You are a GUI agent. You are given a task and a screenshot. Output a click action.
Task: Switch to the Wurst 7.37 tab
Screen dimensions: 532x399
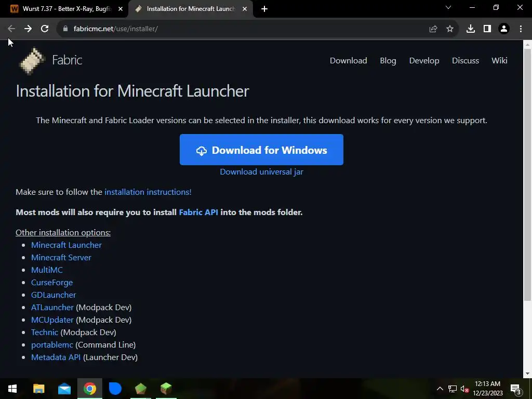coord(64,9)
